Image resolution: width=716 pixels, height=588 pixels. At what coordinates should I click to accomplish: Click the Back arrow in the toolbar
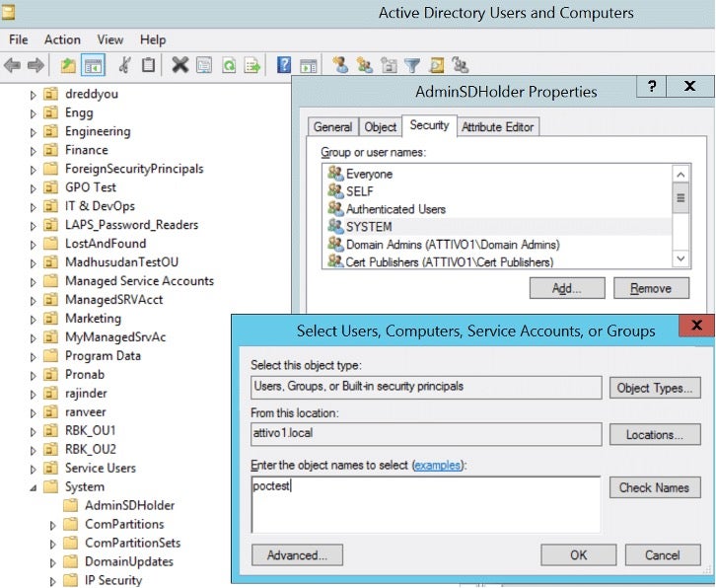pyautogui.click(x=12, y=66)
